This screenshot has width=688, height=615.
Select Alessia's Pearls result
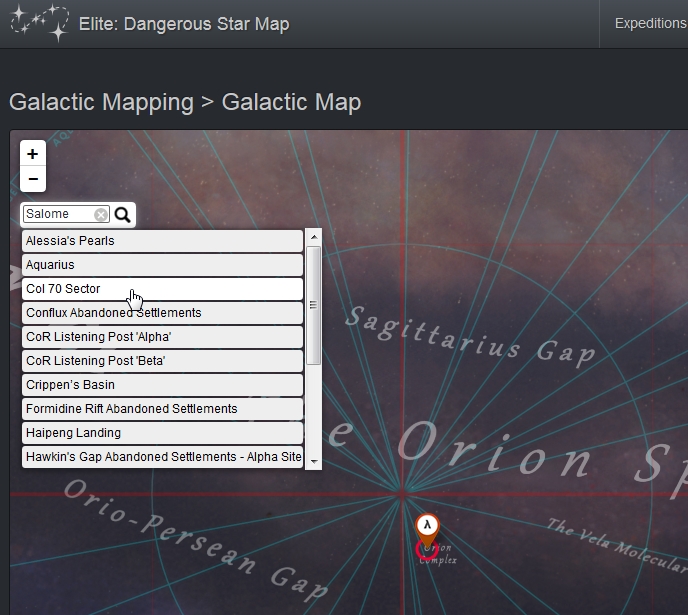coord(162,241)
